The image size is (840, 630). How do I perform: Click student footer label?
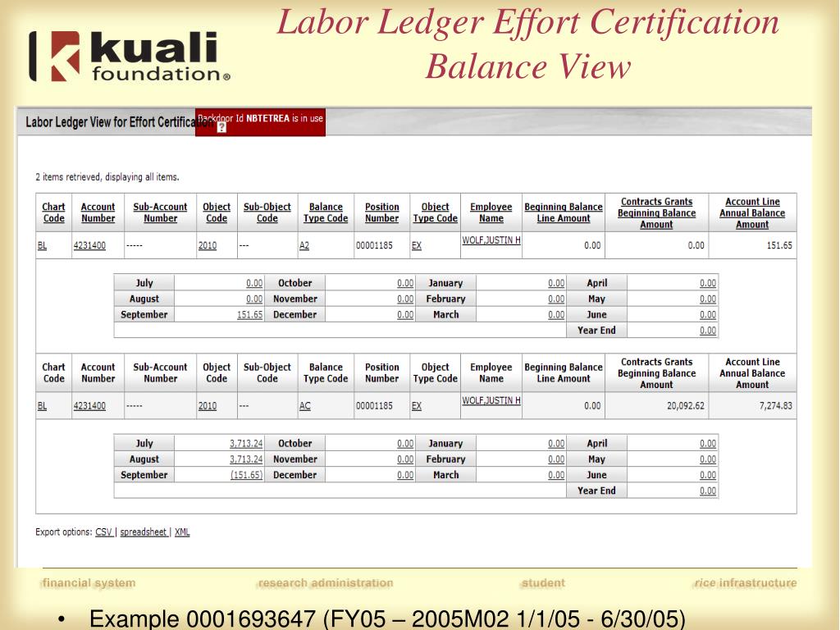pos(543,583)
